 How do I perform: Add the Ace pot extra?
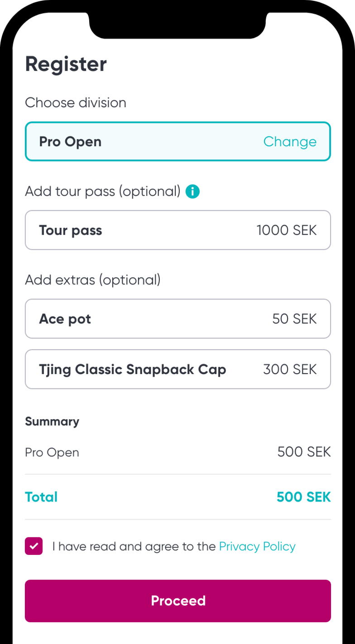click(177, 319)
